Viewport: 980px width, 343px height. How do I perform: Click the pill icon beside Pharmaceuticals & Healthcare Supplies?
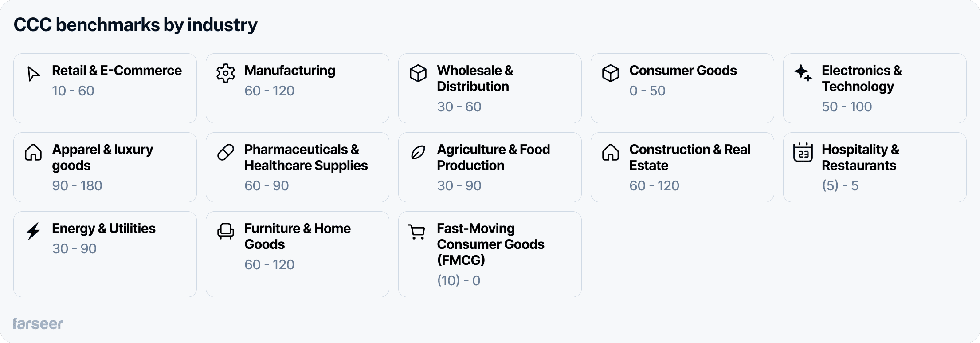click(x=225, y=153)
